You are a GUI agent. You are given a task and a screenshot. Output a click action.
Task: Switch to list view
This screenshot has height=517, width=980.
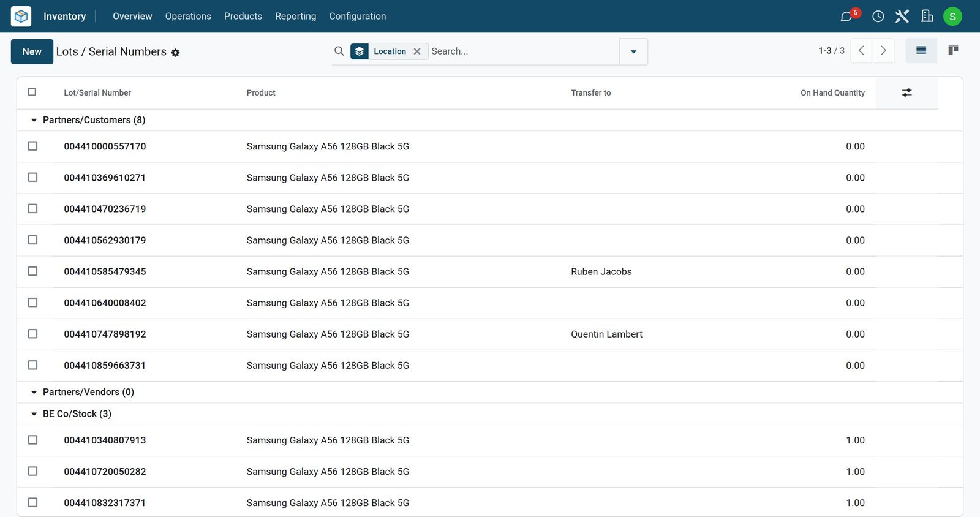[921, 51]
